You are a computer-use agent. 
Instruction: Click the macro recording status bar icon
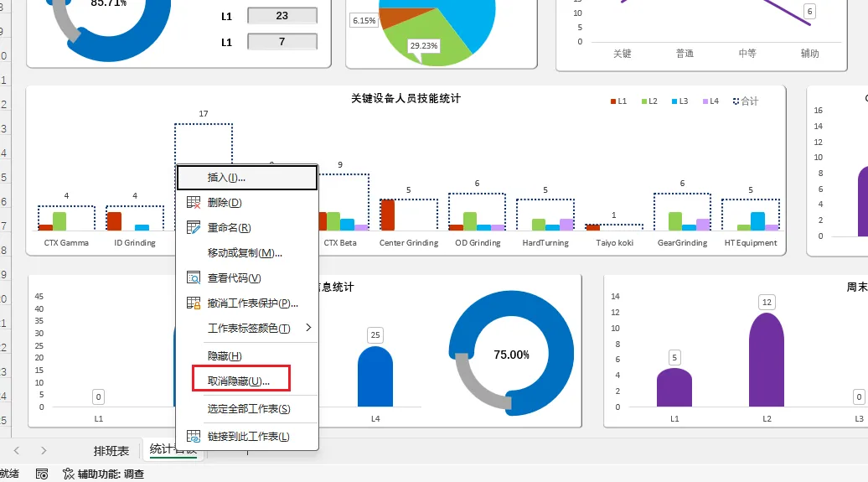coord(42,474)
